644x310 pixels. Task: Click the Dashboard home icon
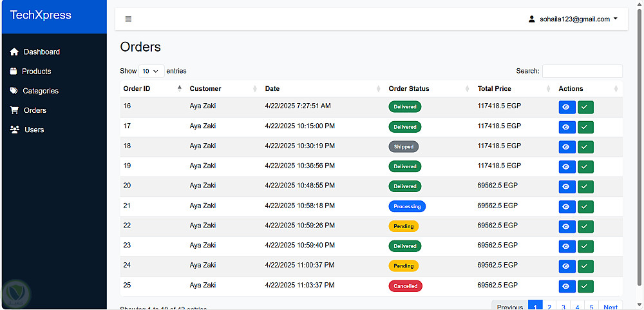tap(14, 52)
